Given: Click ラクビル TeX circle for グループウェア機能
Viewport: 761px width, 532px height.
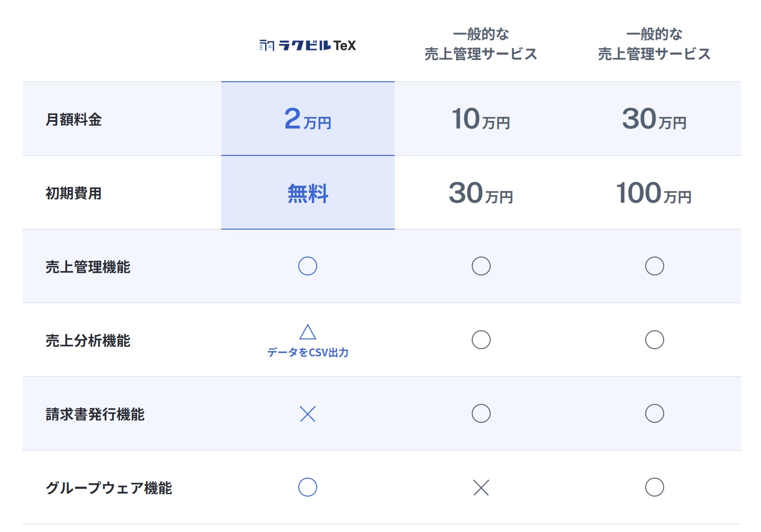Looking at the screenshot, I should (308, 487).
